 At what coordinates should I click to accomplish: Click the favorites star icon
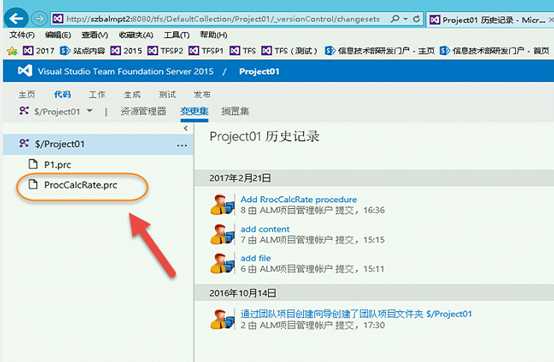click(12, 51)
